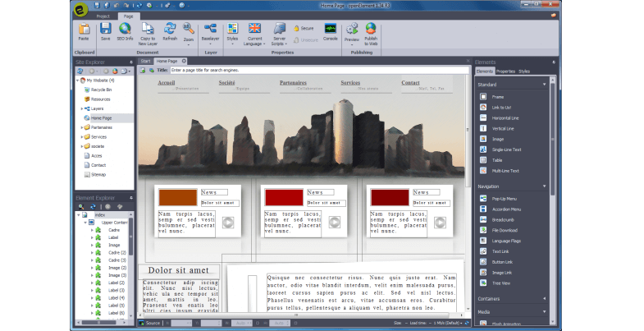Screen dimensions: 644x331
Task: Click Current Language flag icon
Action: click(254, 29)
